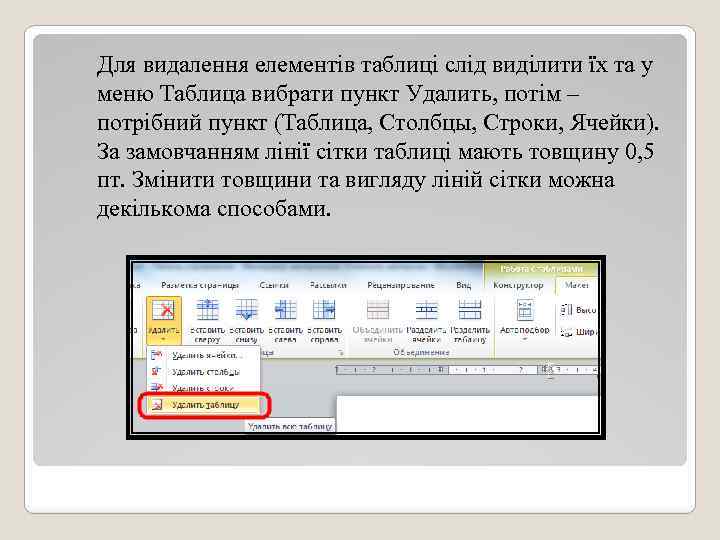Click the Вставить снизу insert icon
The image size is (720, 540).
246,310
